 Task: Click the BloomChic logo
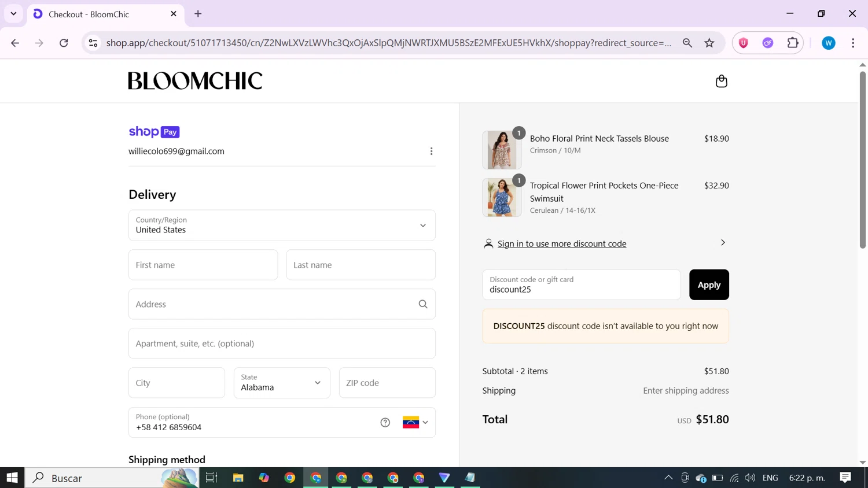(195, 81)
